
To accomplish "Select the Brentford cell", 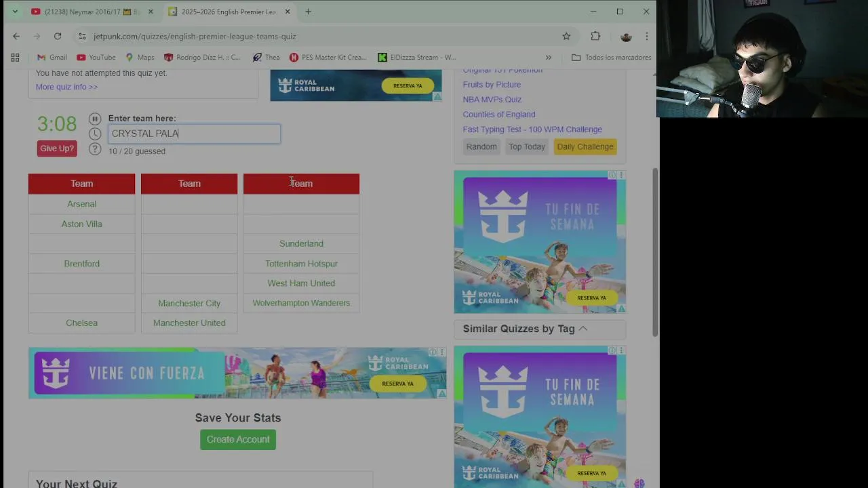I will tap(81, 264).
